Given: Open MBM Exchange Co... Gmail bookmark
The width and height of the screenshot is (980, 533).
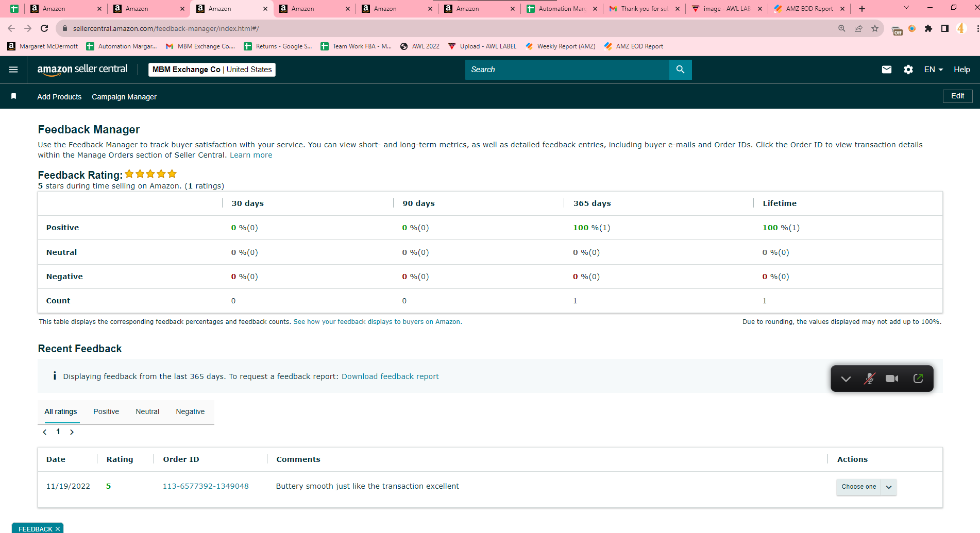Looking at the screenshot, I should click(x=200, y=46).
